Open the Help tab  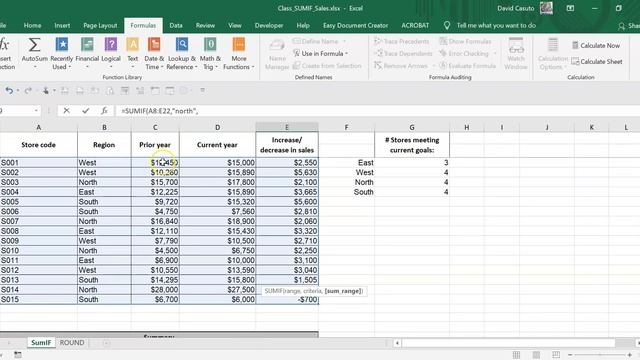click(303, 25)
